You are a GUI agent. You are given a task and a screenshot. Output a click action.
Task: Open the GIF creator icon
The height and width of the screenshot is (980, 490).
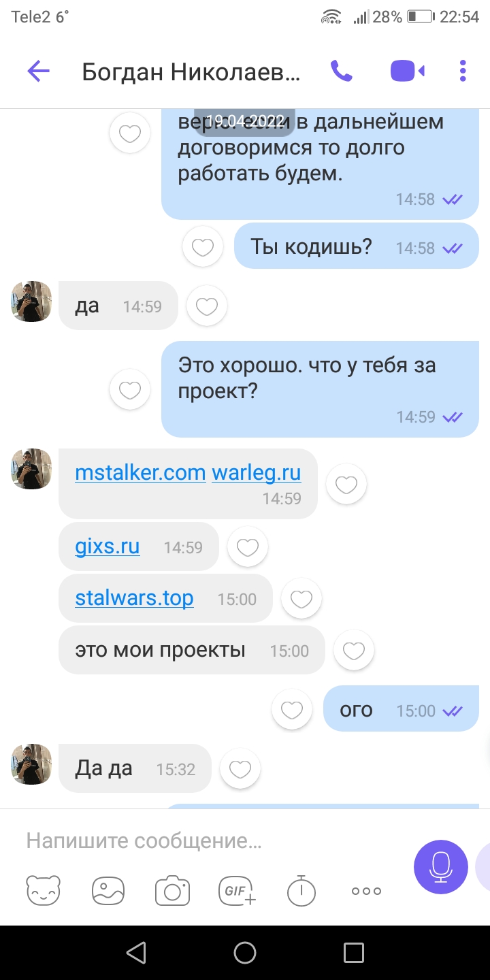(236, 890)
